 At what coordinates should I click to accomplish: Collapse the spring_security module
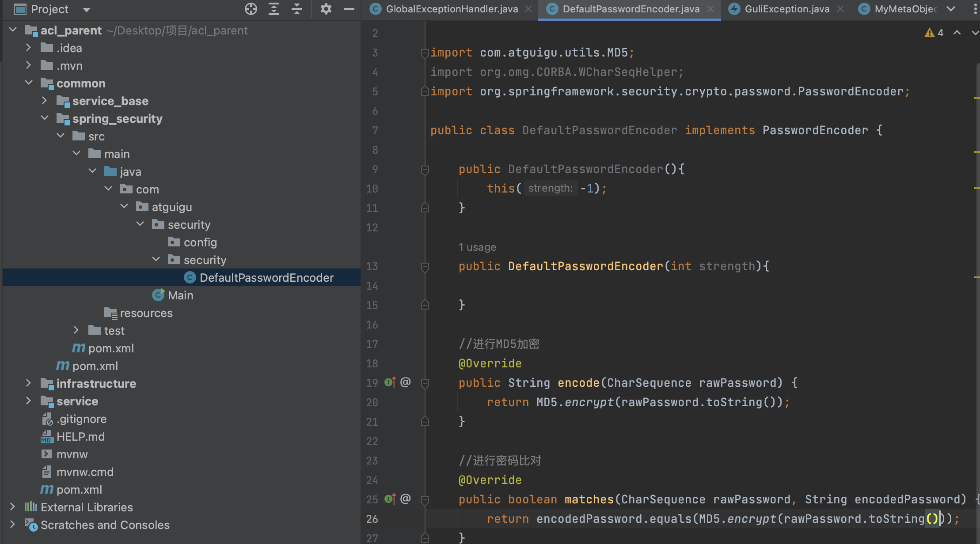45,118
